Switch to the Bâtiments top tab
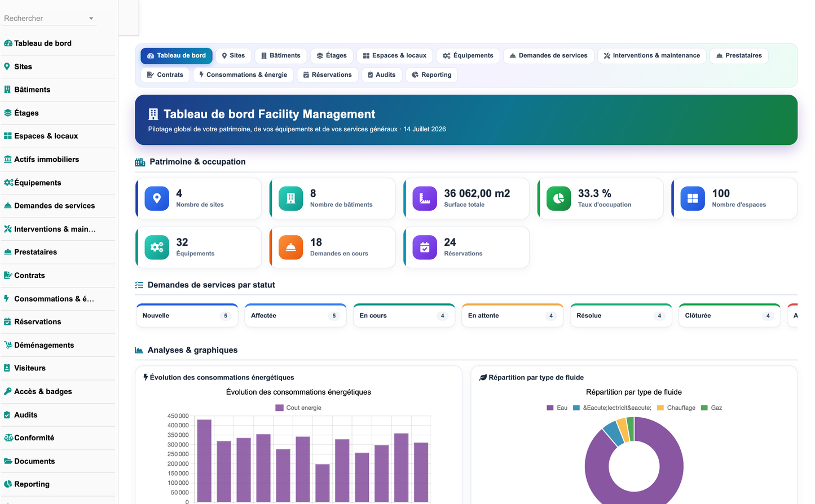The image size is (815, 504). [x=281, y=56]
